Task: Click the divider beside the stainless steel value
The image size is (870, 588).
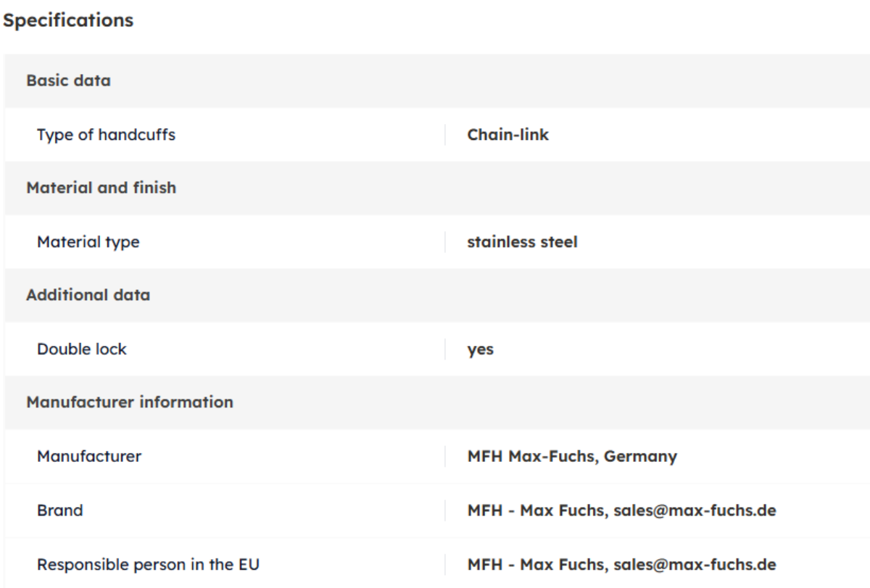Action: 444,242
